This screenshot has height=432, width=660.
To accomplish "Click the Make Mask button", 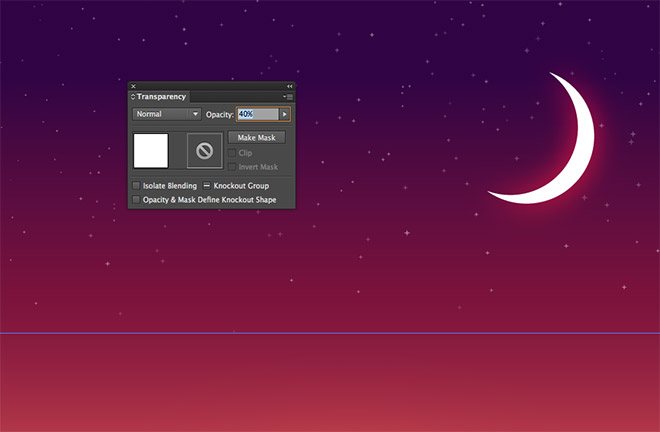I will (x=256, y=137).
